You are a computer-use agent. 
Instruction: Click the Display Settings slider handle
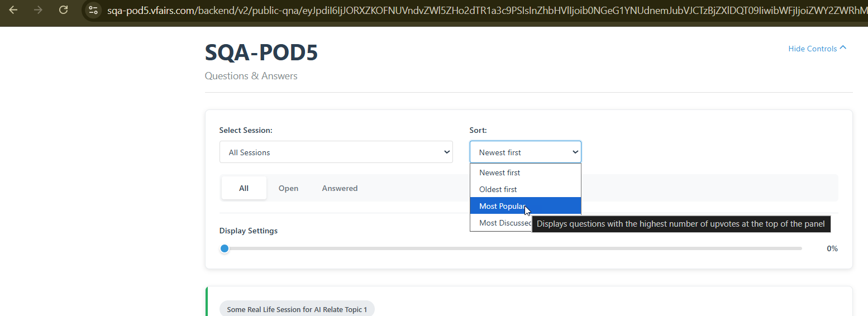tap(225, 248)
